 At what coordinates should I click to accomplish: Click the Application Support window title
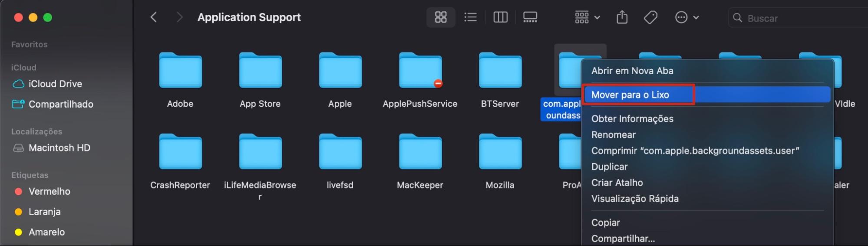pyautogui.click(x=249, y=17)
